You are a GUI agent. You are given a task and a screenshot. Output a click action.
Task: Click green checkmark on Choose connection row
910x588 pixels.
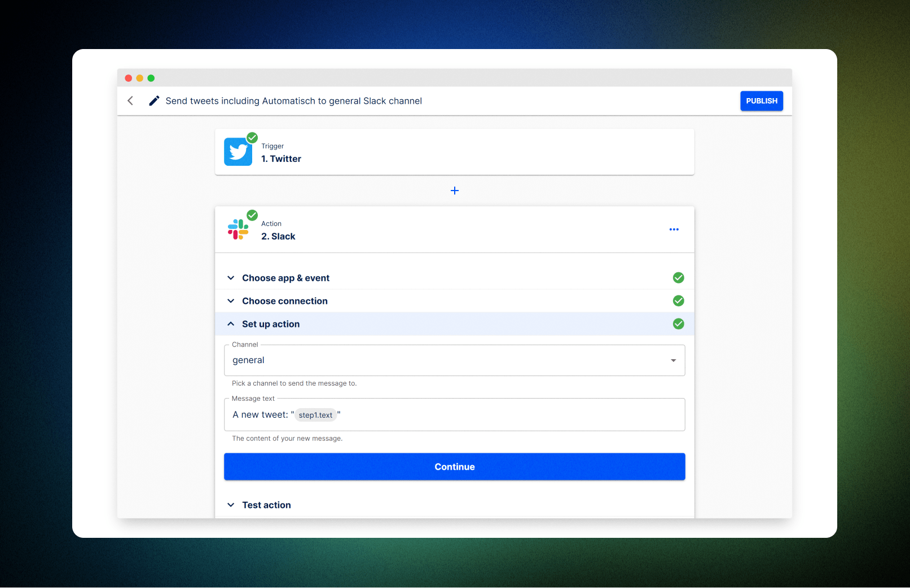(679, 301)
